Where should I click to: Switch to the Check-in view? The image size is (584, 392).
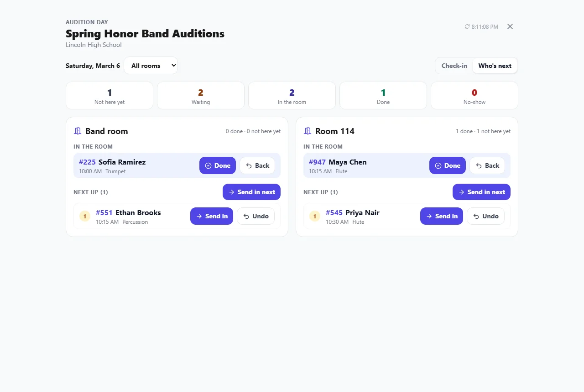454,66
